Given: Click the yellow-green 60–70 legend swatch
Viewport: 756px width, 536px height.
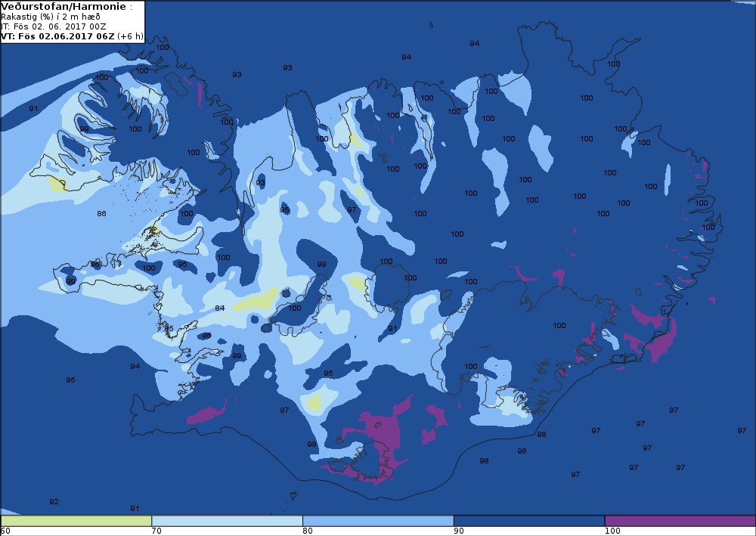Looking at the screenshot, I should [76, 521].
